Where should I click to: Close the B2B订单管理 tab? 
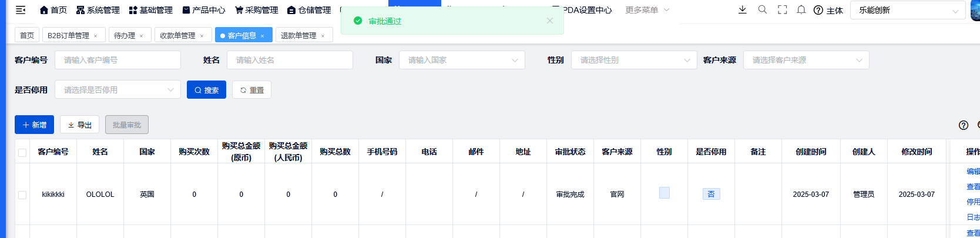(96, 36)
